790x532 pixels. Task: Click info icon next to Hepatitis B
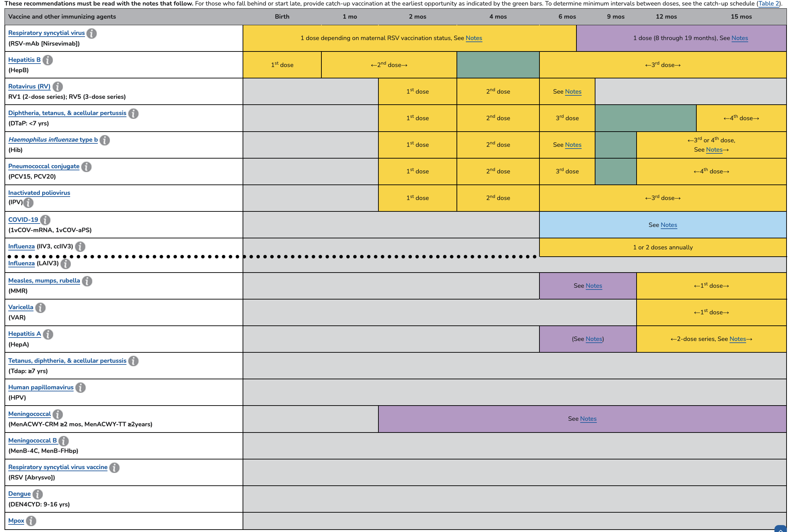coord(48,60)
